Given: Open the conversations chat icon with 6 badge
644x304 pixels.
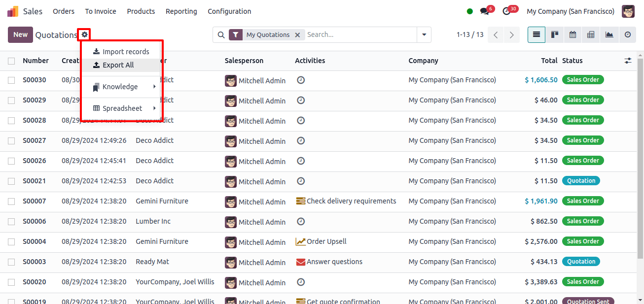Looking at the screenshot, I should (485, 11).
